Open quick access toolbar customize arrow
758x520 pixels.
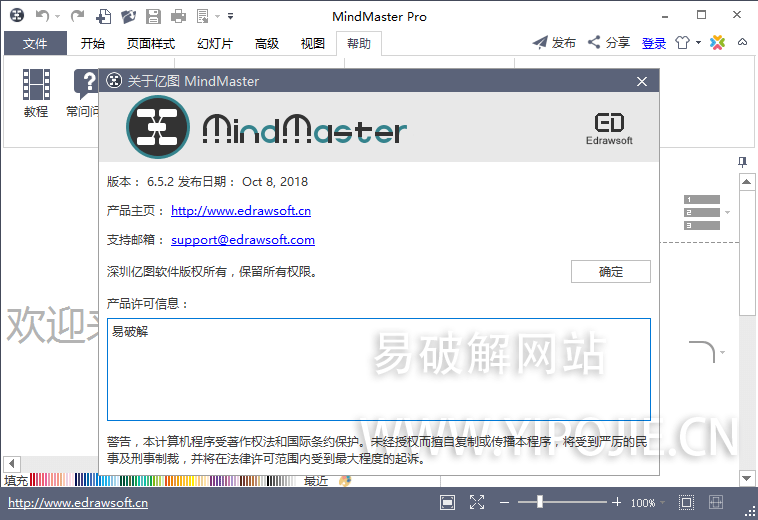231,16
